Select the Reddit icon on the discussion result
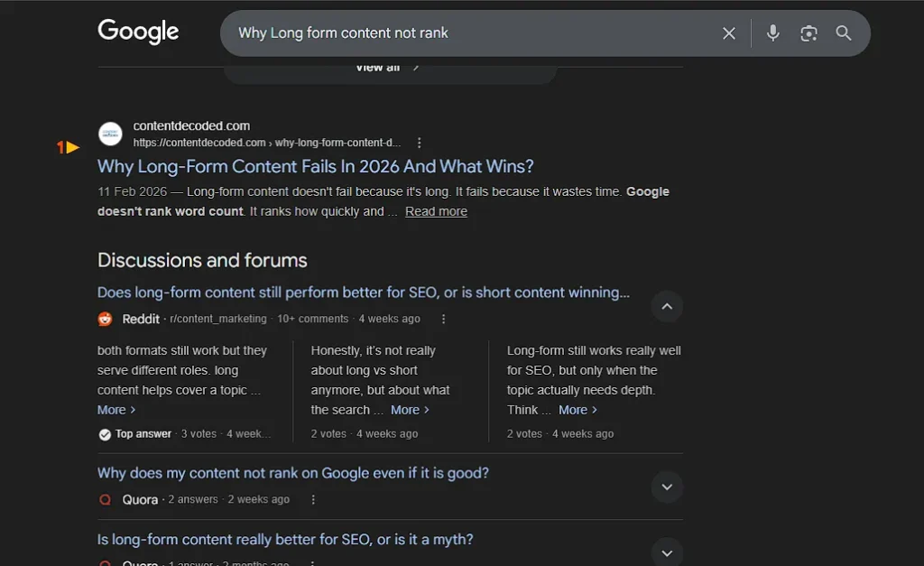 point(105,319)
